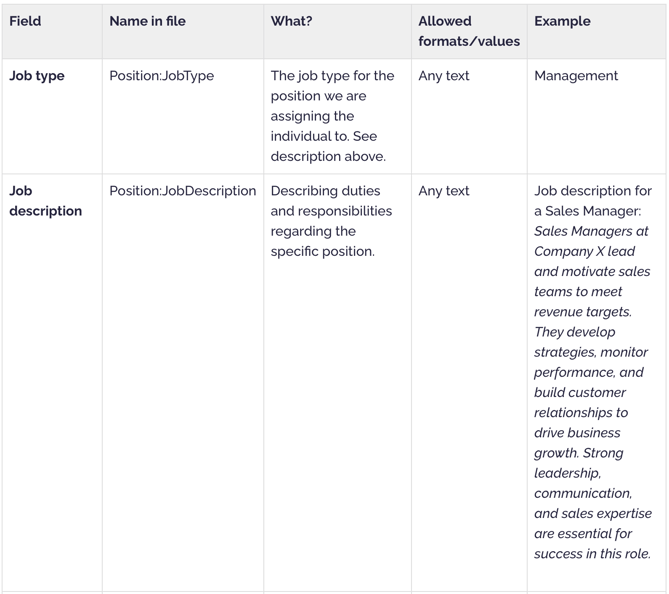Click "The job type for the" description text
The height and width of the screenshot is (594, 669).
332,76
